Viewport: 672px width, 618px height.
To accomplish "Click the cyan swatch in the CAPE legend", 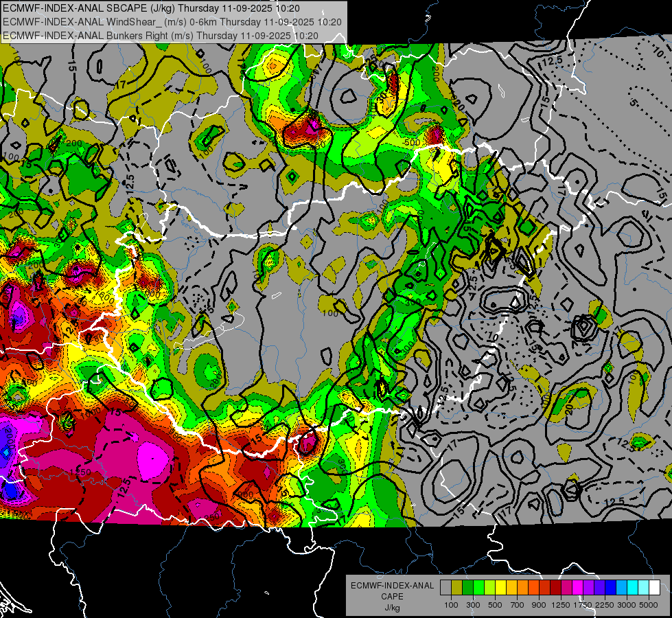I will (x=633, y=587).
